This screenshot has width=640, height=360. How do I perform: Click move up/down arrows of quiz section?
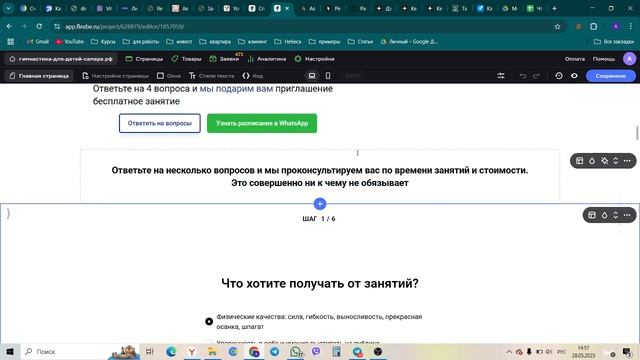pyautogui.click(x=616, y=215)
